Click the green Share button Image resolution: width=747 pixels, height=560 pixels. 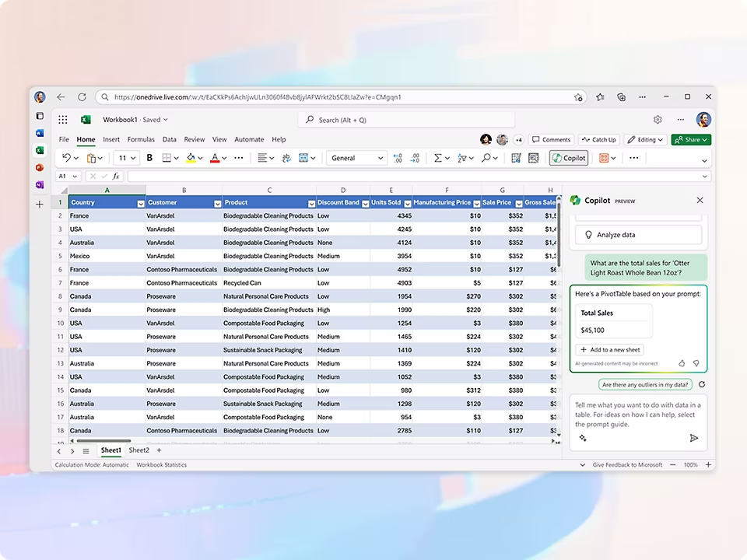point(691,139)
